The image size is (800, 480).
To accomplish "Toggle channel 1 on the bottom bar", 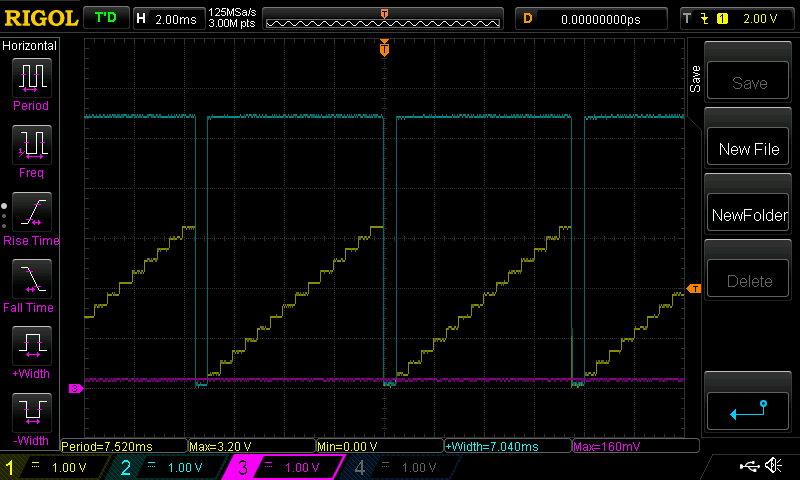I will pyautogui.click(x=55, y=467).
